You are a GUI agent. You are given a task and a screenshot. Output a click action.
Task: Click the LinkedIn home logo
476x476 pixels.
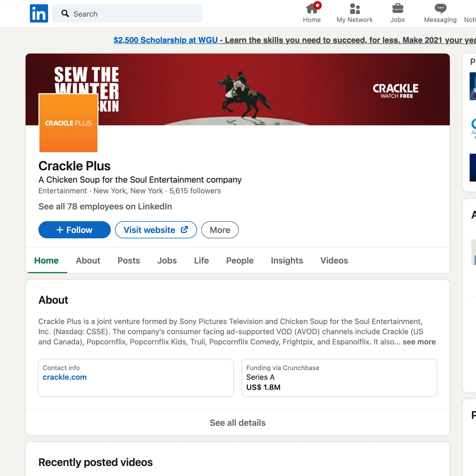[38, 13]
